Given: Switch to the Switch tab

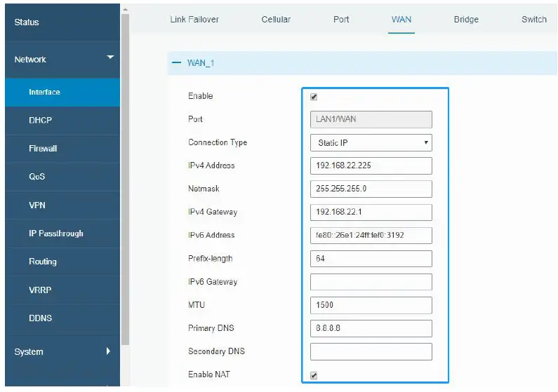Looking at the screenshot, I should pyautogui.click(x=534, y=20).
